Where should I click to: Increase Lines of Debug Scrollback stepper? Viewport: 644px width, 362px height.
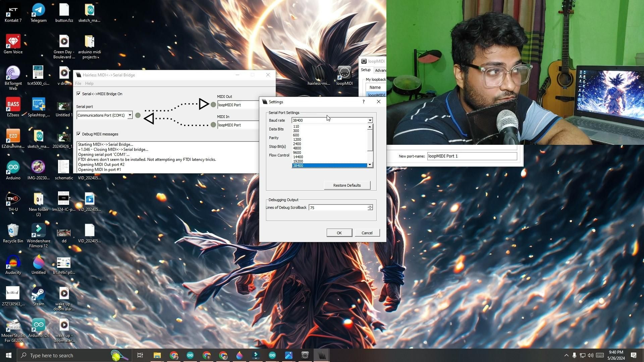(x=370, y=206)
